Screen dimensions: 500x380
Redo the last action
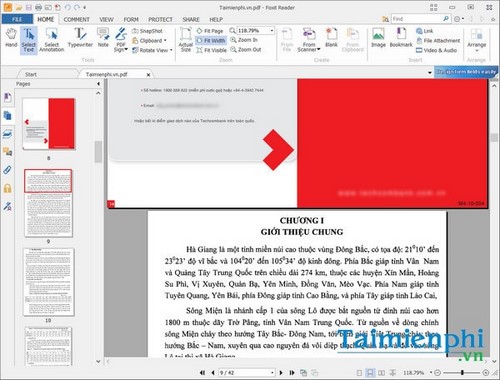click(77, 7)
